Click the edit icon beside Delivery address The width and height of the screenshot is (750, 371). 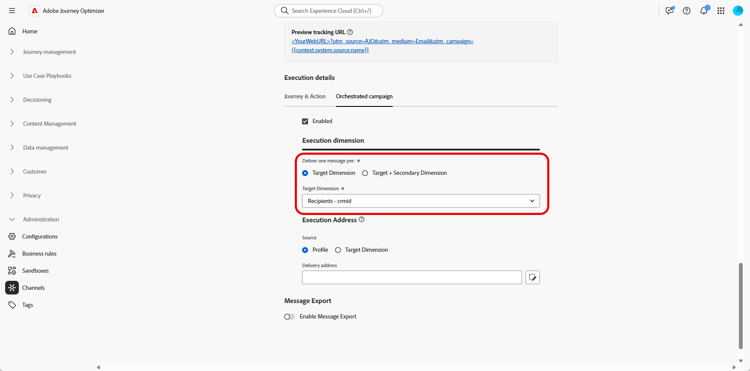pos(532,277)
